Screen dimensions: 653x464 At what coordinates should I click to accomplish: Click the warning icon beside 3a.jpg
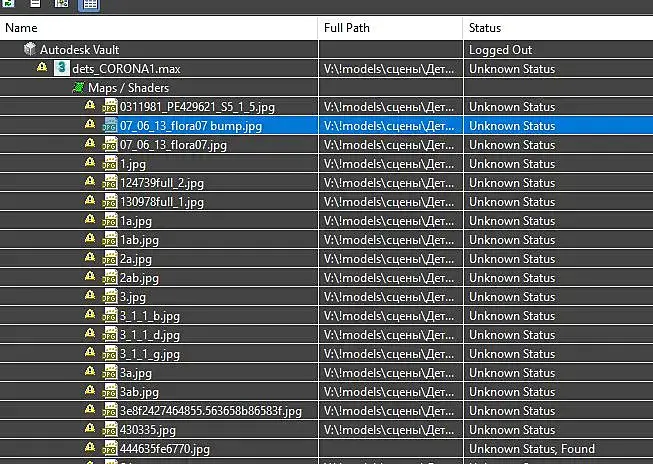click(x=90, y=371)
